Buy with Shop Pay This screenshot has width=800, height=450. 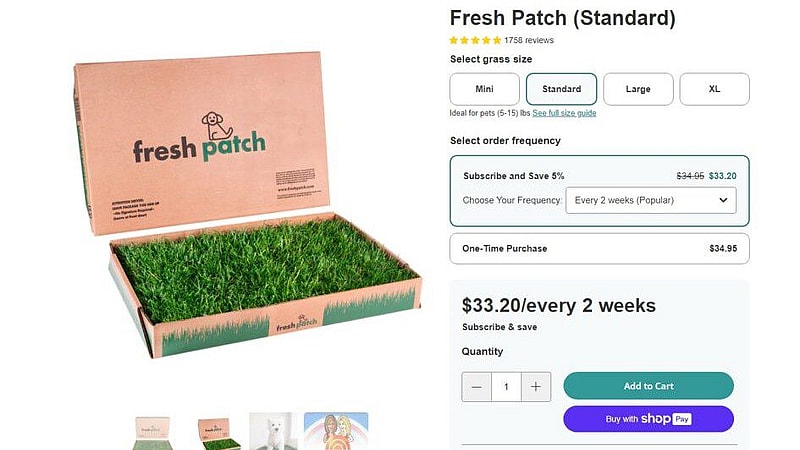tap(648, 419)
